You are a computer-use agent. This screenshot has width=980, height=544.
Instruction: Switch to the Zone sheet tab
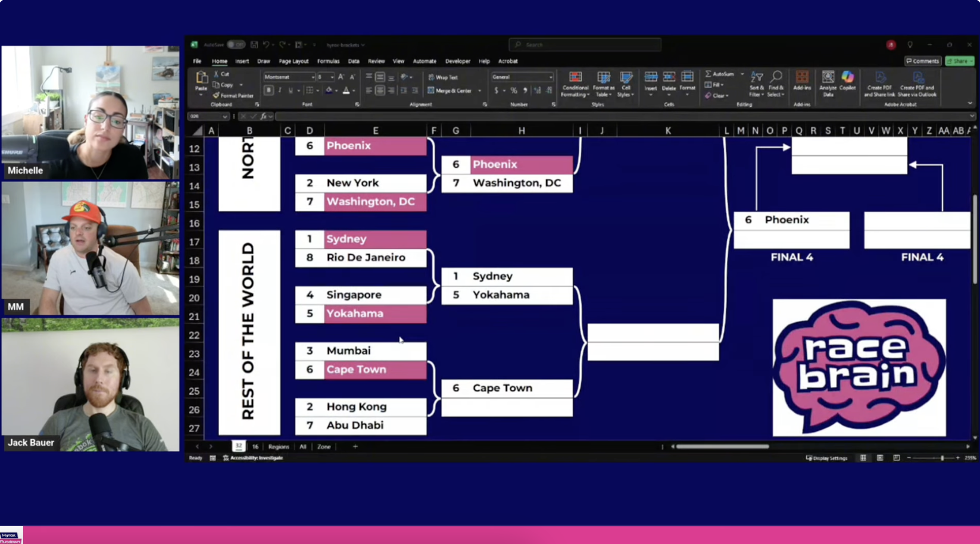click(x=324, y=446)
